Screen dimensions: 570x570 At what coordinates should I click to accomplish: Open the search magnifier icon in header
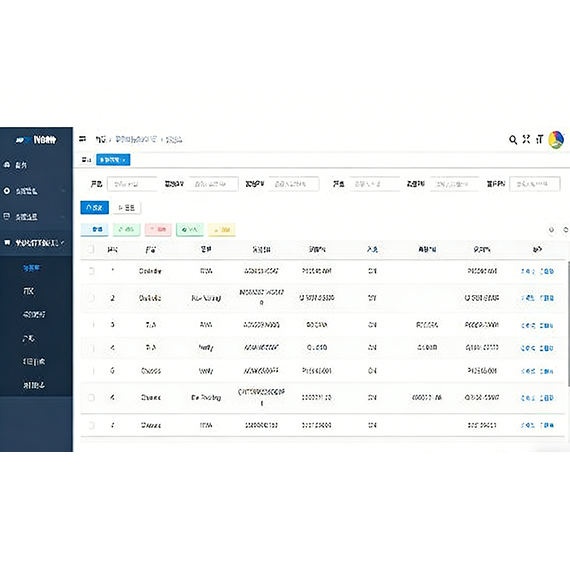click(513, 140)
